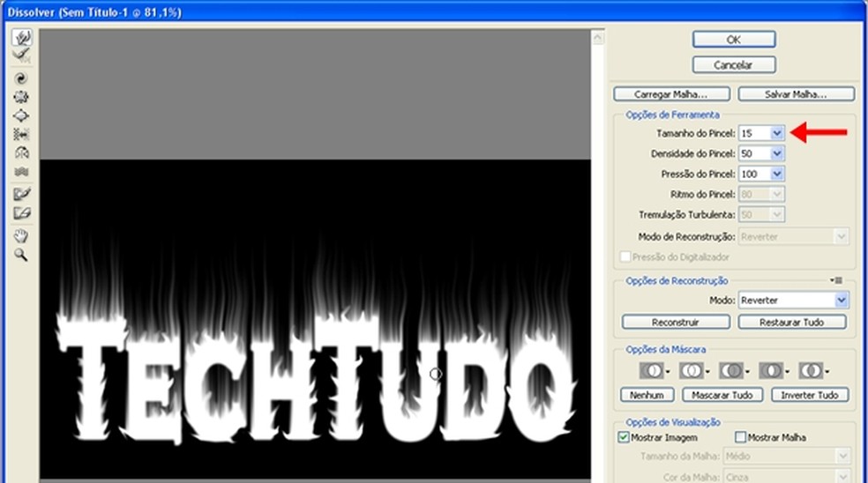
Task: Click the Restaurar Tudo button
Action: pos(792,322)
